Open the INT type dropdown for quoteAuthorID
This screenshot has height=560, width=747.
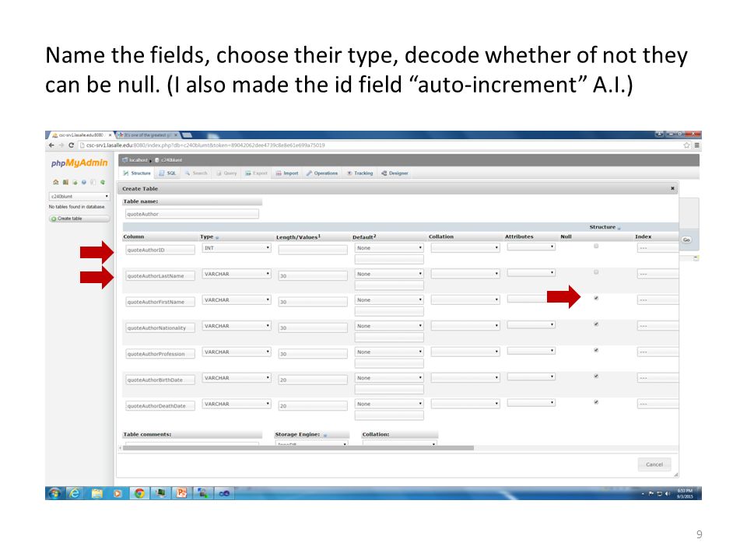tap(237, 248)
